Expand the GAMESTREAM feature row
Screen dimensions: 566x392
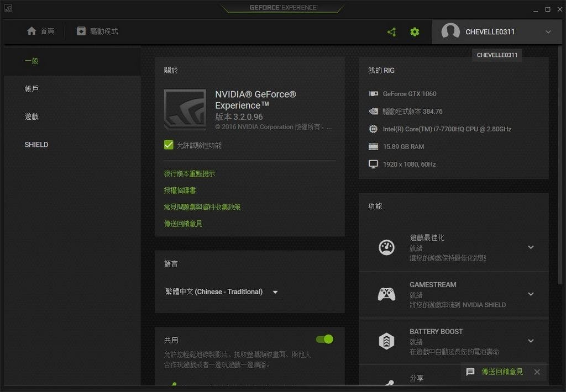(531, 294)
